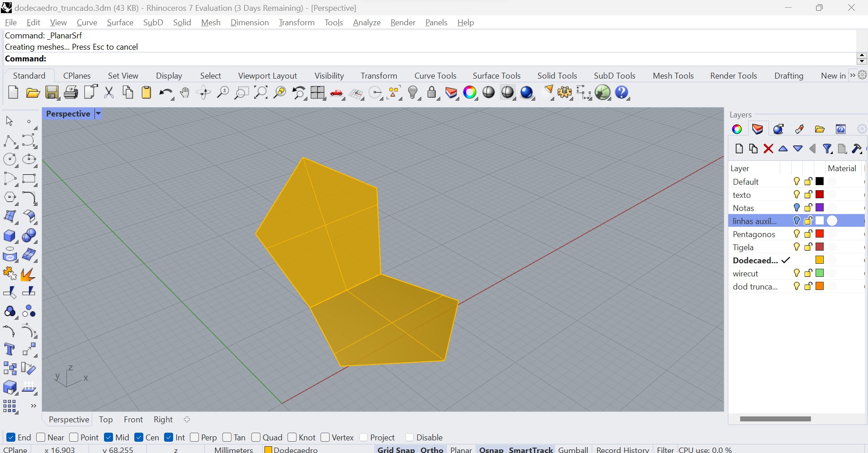Image resolution: width=868 pixels, height=453 pixels.
Task: Select the Box solid tool
Action: [x=10, y=236]
